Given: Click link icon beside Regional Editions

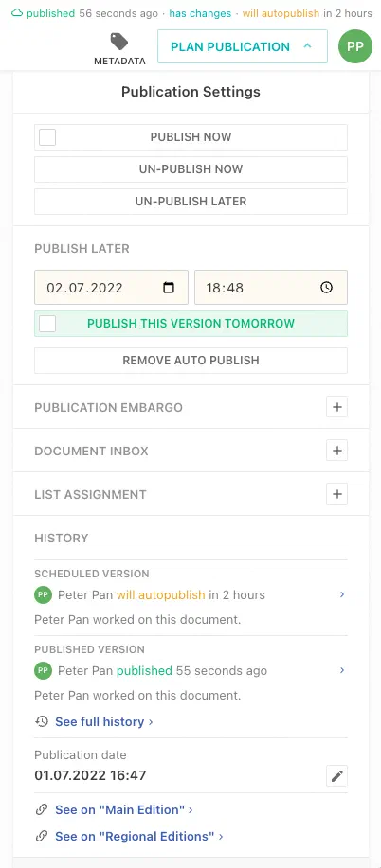Looking at the screenshot, I should click(x=42, y=836).
